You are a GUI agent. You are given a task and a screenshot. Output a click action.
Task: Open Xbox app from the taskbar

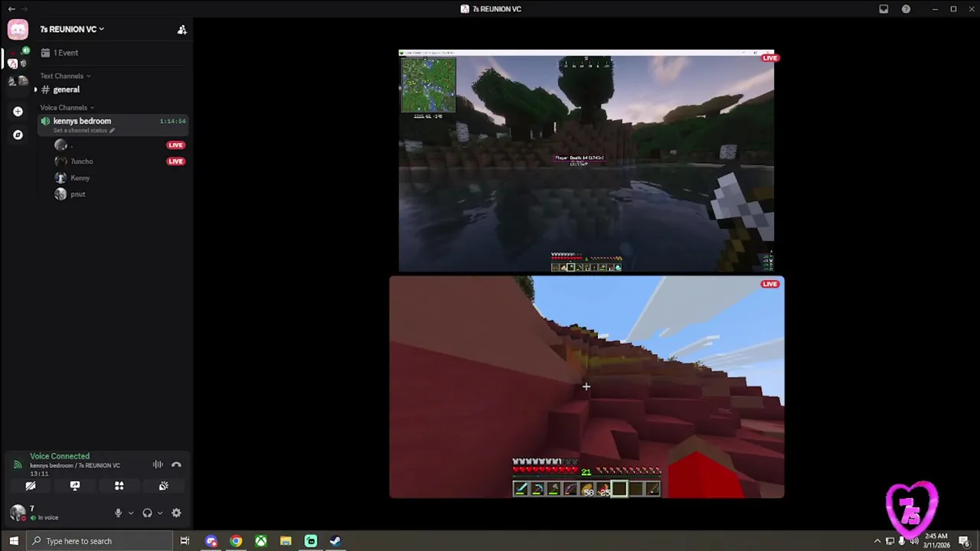[261, 541]
